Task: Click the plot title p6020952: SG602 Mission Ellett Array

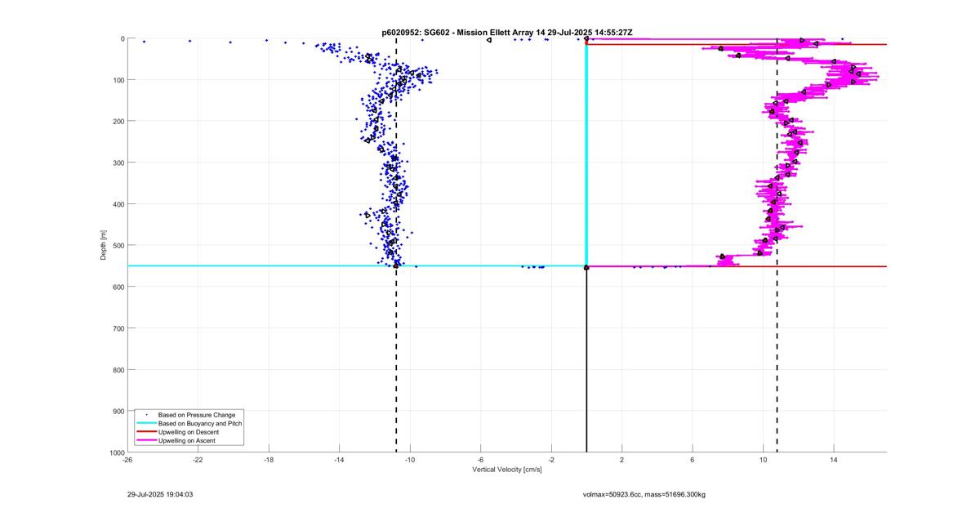Action: 506,32
